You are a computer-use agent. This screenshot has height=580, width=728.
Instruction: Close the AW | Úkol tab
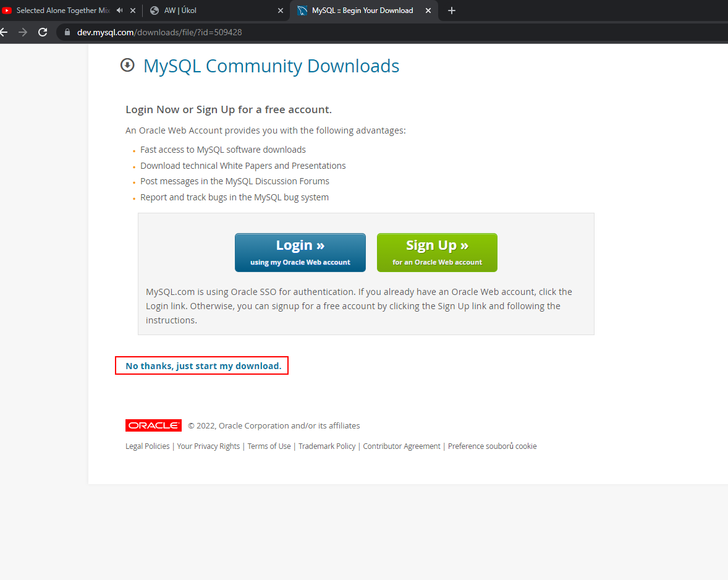(281, 11)
